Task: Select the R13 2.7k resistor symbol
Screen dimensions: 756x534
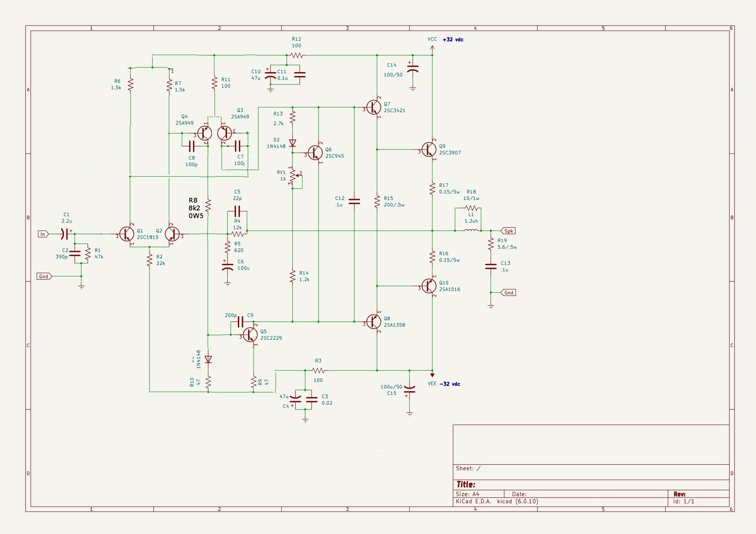Action: [x=293, y=117]
